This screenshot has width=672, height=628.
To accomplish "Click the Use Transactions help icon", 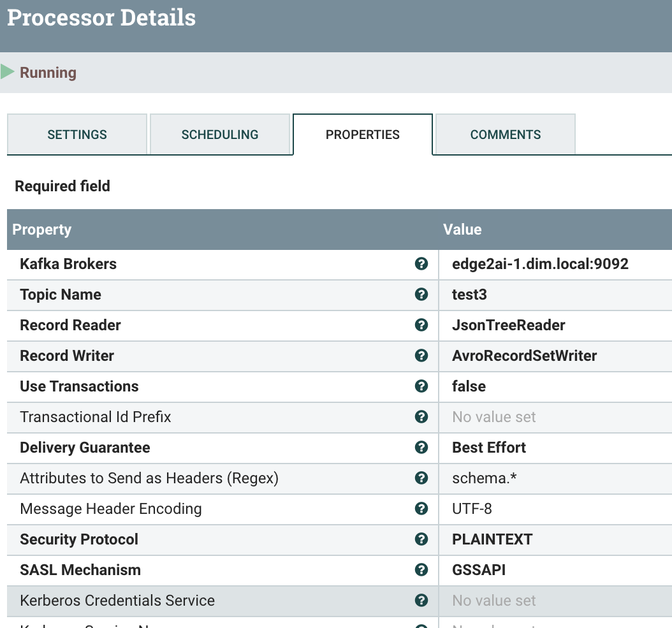I will pos(421,386).
